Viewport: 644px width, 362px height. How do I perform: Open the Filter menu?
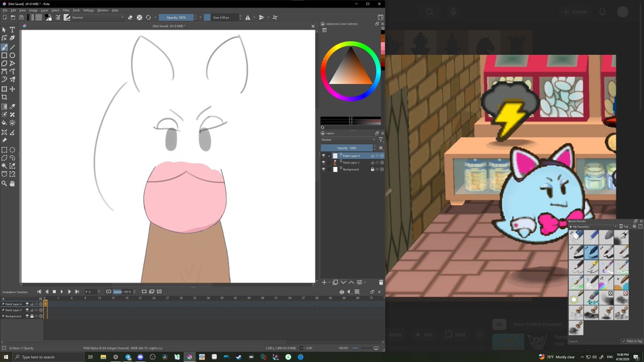tap(66, 10)
